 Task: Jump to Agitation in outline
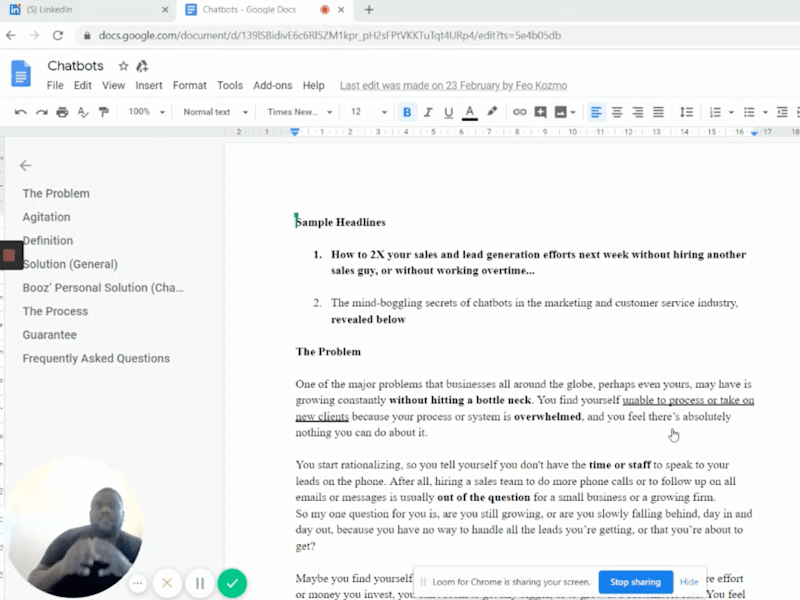(x=46, y=217)
